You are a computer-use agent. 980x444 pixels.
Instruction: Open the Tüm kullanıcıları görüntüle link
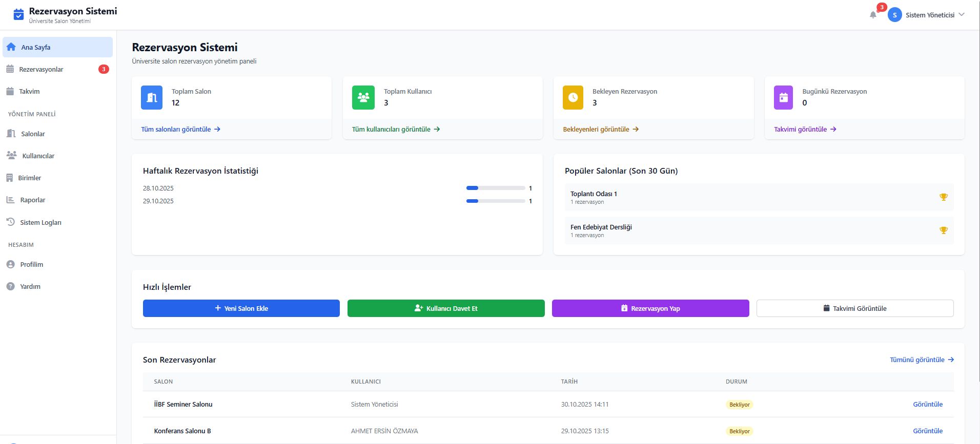pyautogui.click(x=396, y=129)
